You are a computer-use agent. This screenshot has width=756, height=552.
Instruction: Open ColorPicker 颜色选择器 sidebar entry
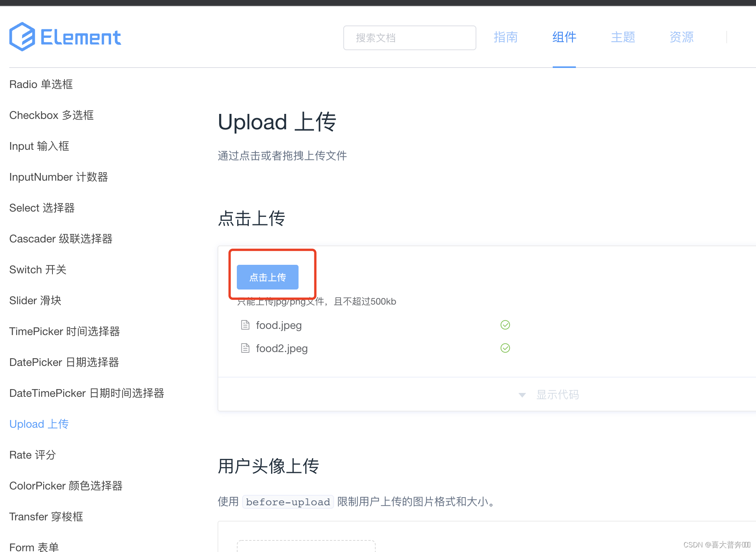pyautogui.click(x=66, y=486)
